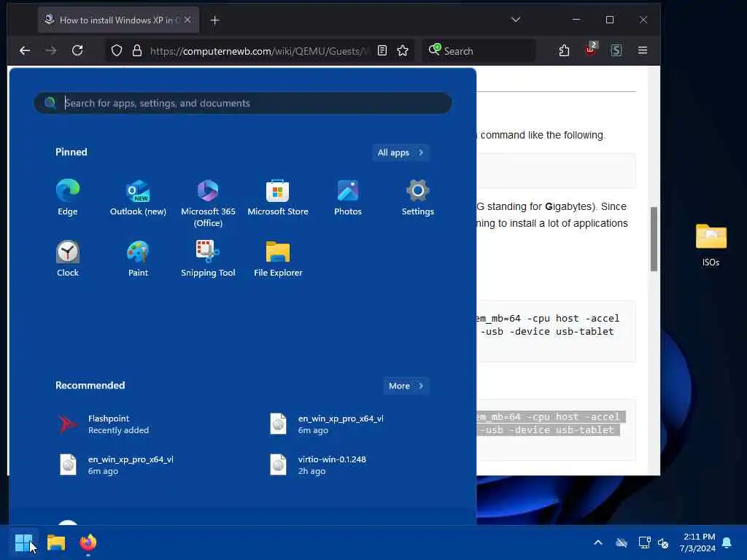This screenshot has height=560, width=747.
Task: Open Snipping Tool from pinned apps
Action: 208,259
